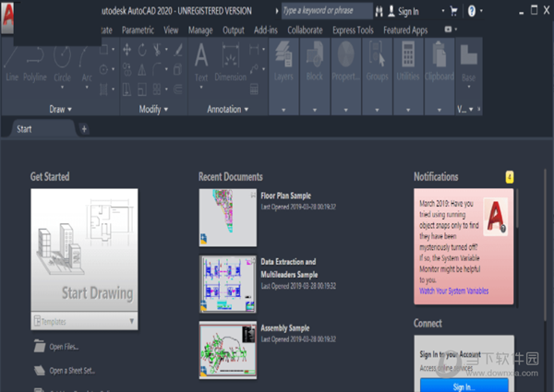The image size is (554, 392).
Task: Open the Output ribbon tab
Action: coord(234,30)
